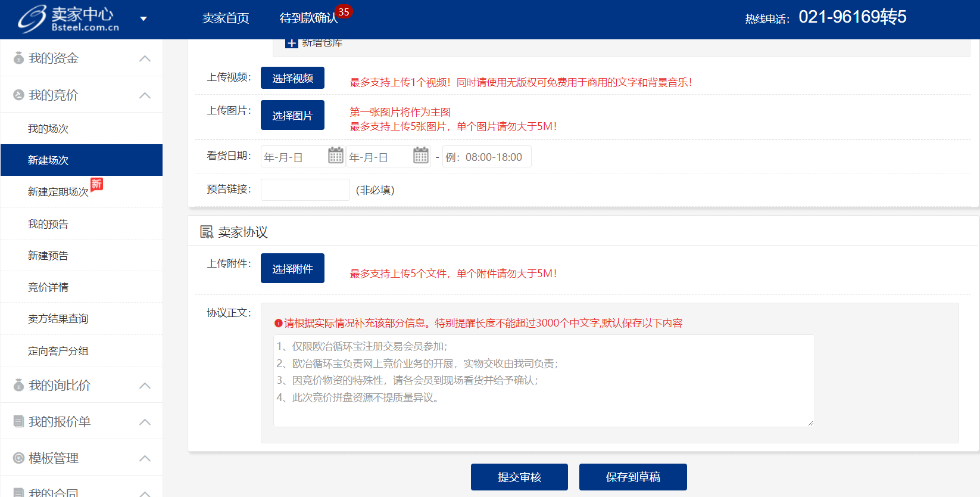
Task: Click the plus icon for 新增仓库
Action: click(292, 44)
